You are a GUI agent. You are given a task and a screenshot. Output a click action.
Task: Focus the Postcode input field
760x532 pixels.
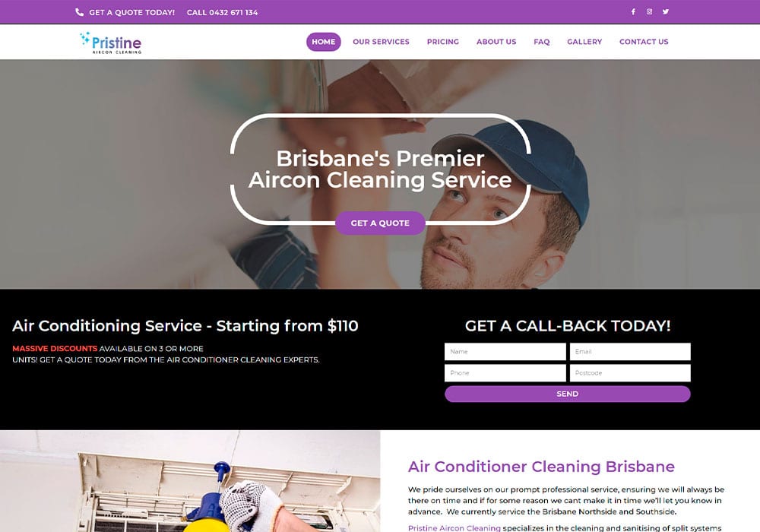pyautogui.click(x=630, y=373)
